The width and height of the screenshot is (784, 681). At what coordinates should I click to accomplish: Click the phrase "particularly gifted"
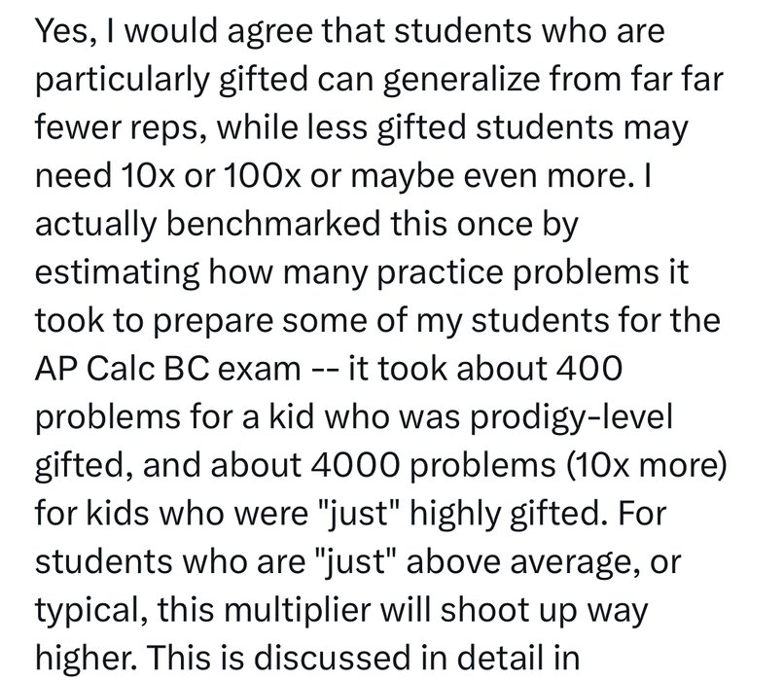point(171,82)
